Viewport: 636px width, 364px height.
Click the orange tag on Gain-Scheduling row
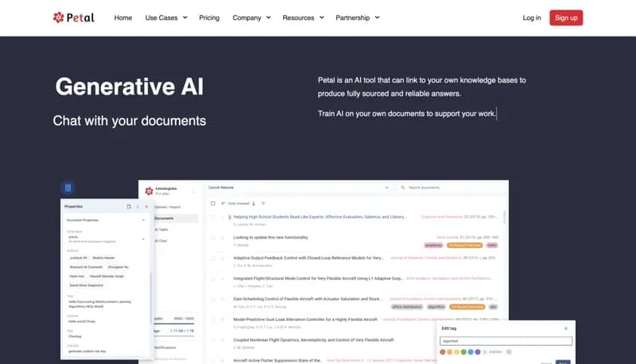[467, 307]
